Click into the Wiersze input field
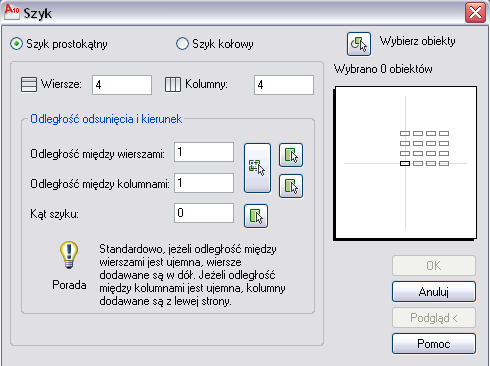 click(122, 85)
